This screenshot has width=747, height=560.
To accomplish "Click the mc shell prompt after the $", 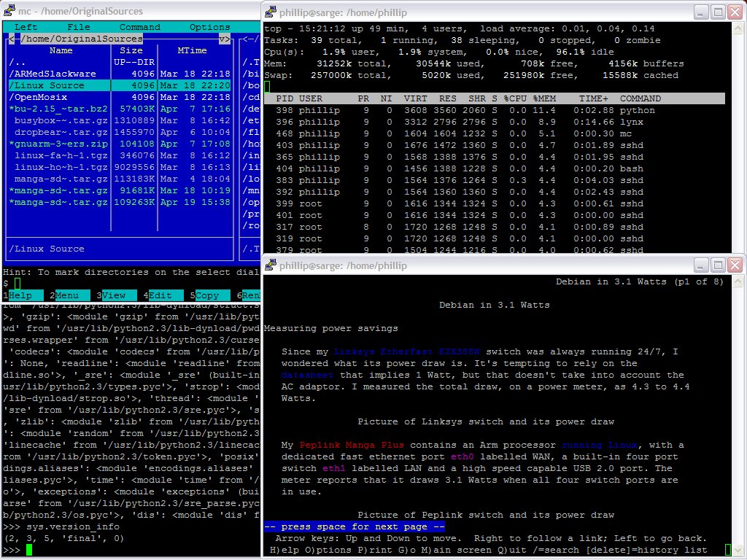I will pos(18,284).
